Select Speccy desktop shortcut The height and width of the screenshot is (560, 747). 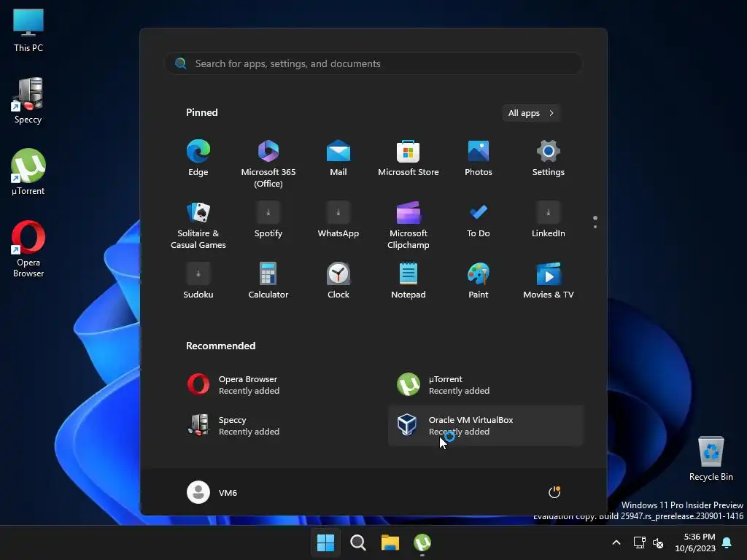[28, 101]
